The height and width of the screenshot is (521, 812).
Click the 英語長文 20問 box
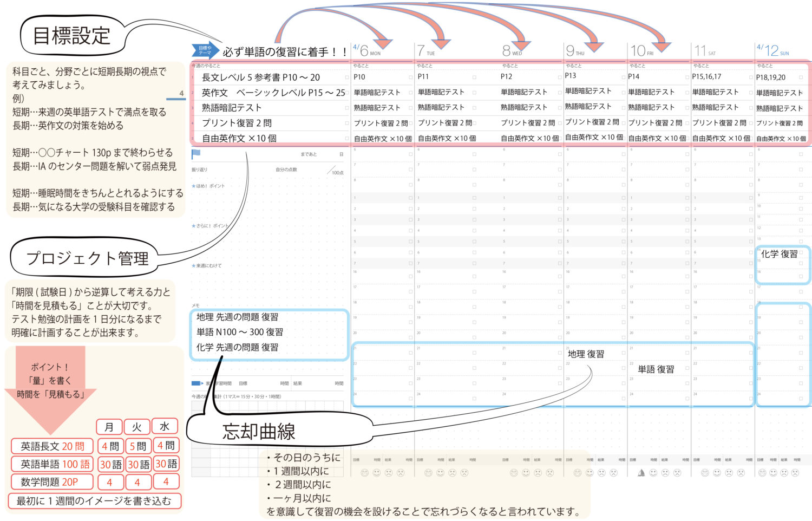tap(53, 446)
